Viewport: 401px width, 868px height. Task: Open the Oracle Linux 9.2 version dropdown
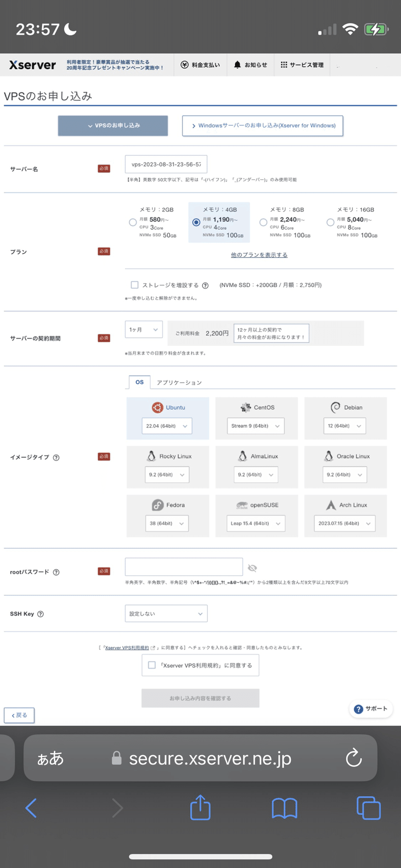[345, 475]
